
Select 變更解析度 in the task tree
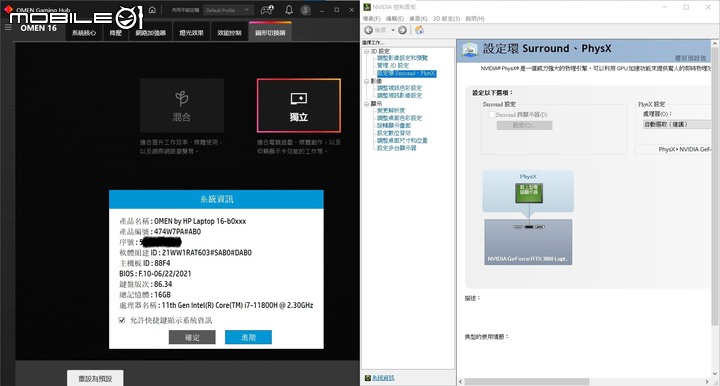(x=391, y=111)
